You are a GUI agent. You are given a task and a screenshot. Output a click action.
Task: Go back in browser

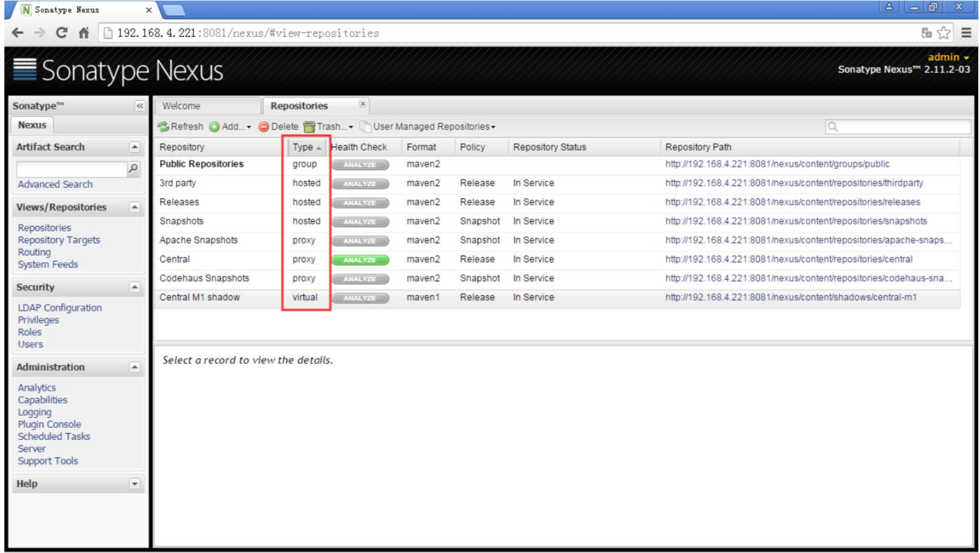(17, 33)
